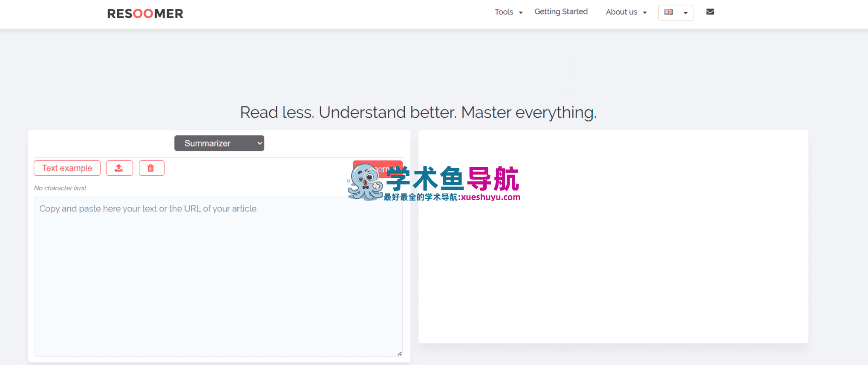Click the xueshuyu.com watermark text
Viewport: 868px width, 365px height.
coord(490,197)
